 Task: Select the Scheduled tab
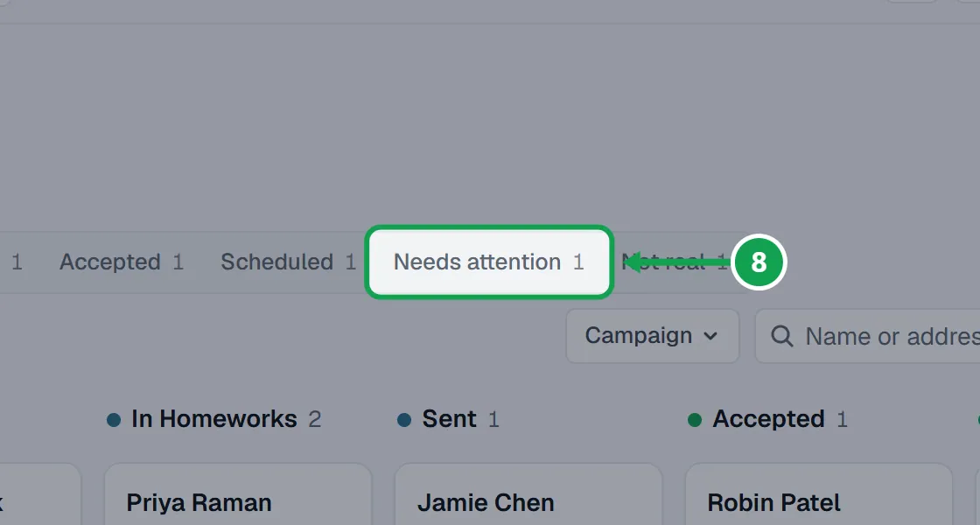pyautogui.click(x=288, y=262)
